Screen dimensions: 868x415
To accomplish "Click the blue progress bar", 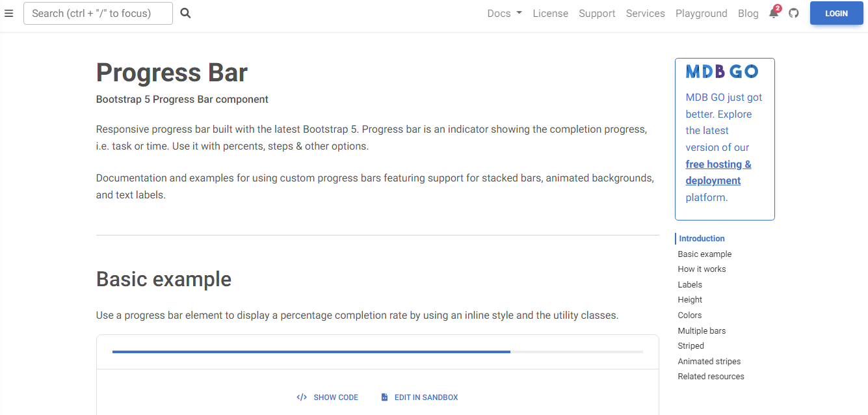I will tap(311, 352).
